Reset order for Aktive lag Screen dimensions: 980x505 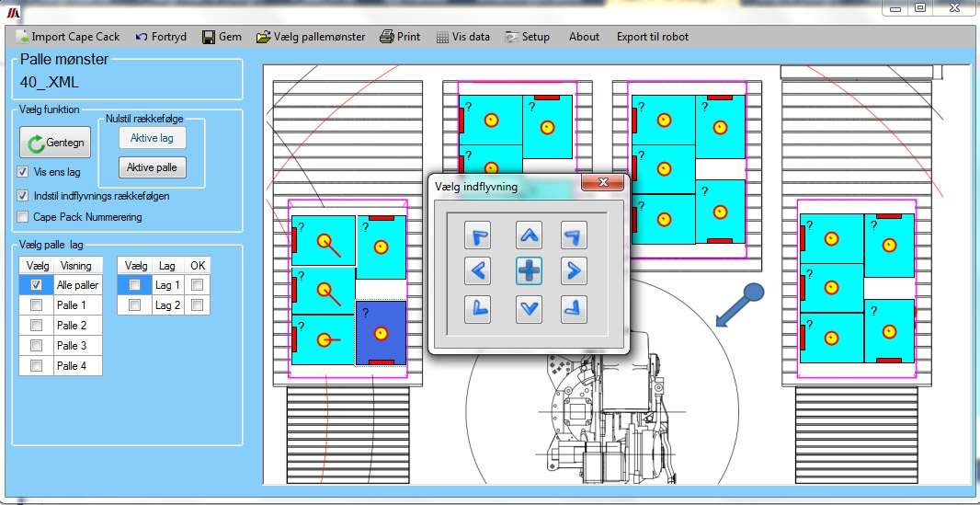152,138
